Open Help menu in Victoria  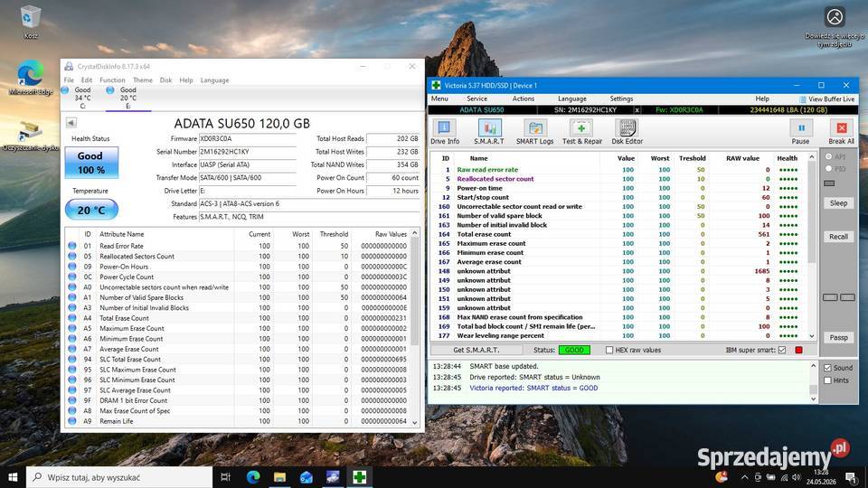pos(762,99)
